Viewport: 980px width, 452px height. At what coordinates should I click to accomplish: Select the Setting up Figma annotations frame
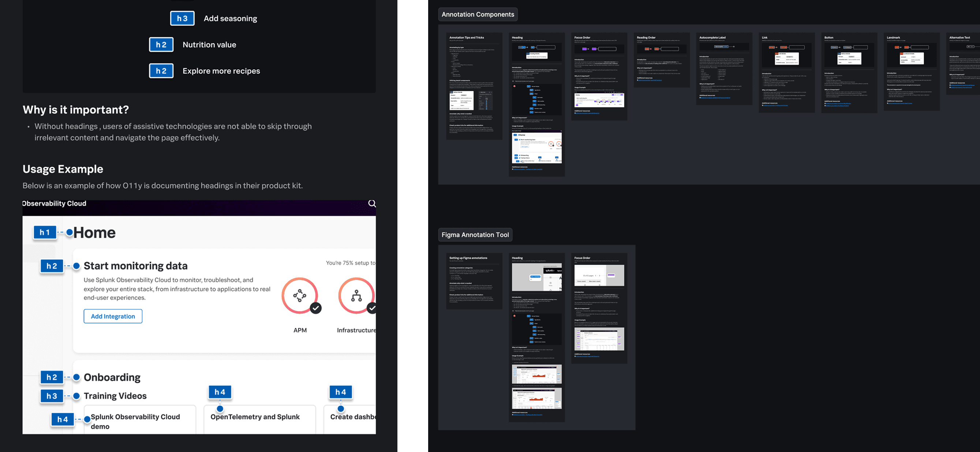click(x=474, y=281)
